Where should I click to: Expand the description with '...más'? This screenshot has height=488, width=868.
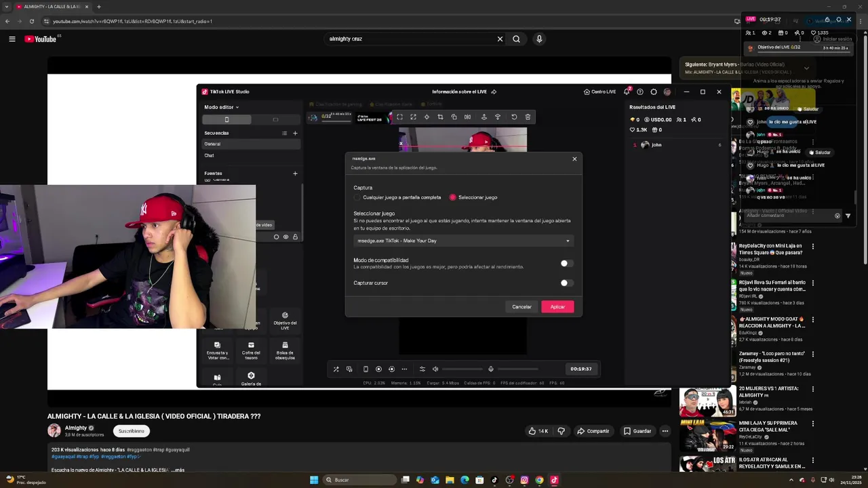[x=178, y=470]
